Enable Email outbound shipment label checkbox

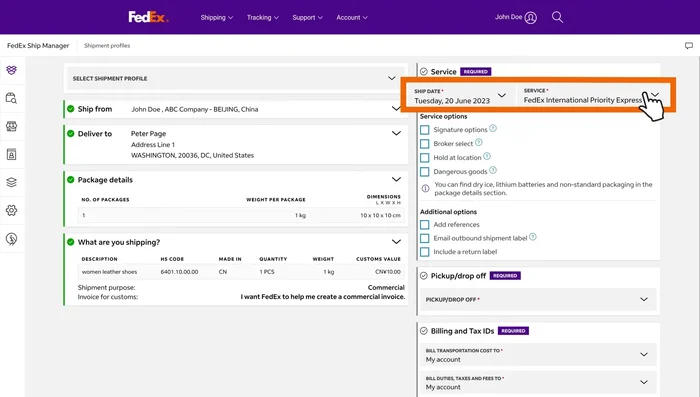point(425,238)
